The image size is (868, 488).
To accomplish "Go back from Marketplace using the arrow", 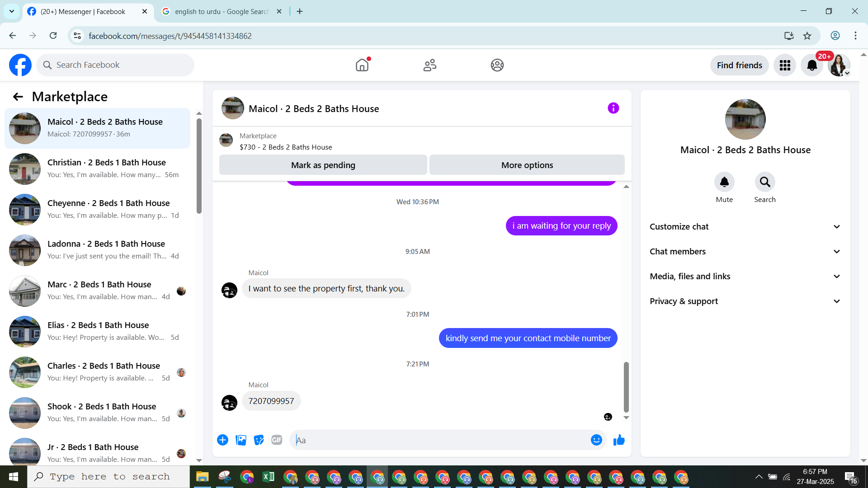I will coord(18,97).
